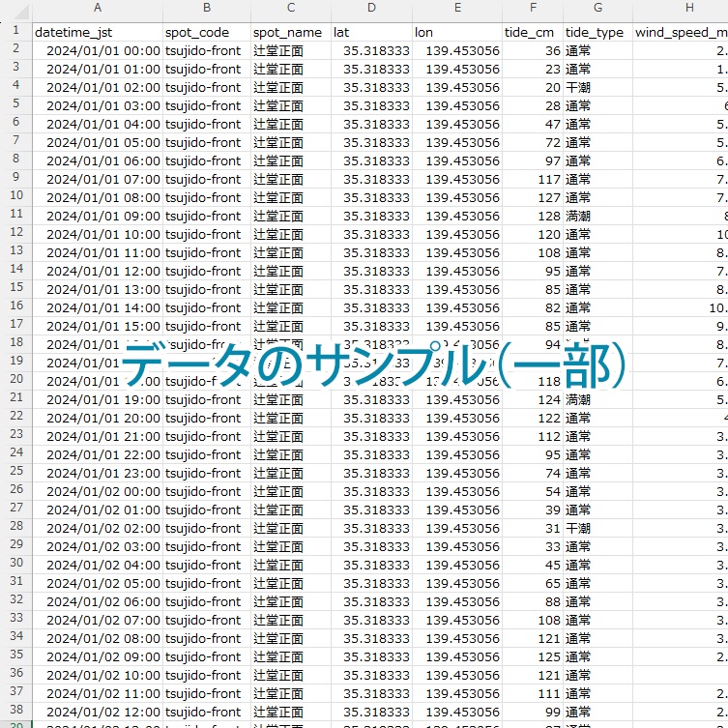The width and height of the screenshot is (728, 728).
Task: Select cell 2024/01/01 19:00
Action: (98, 399)
